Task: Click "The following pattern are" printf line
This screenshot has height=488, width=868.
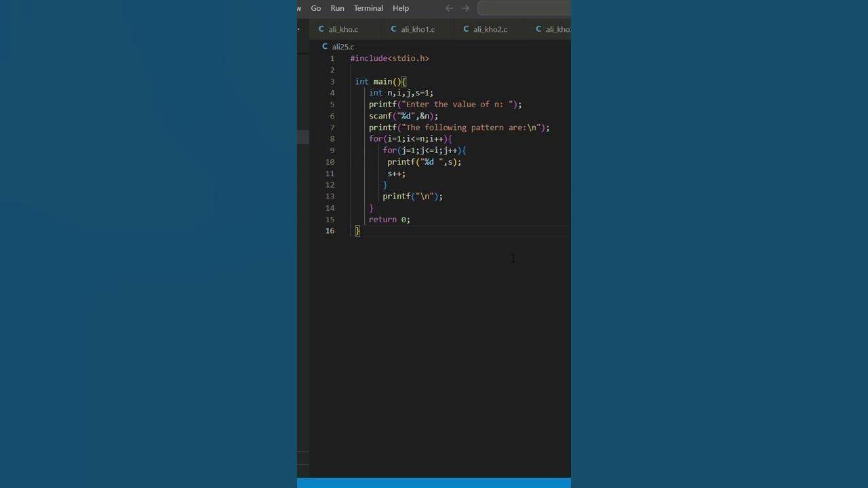Action: pyautogui.click(x=459, y=127)
